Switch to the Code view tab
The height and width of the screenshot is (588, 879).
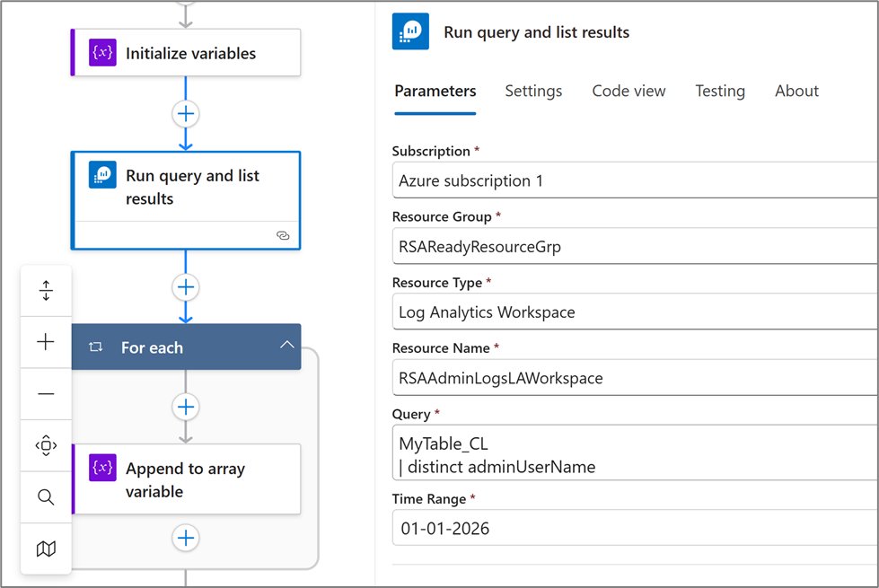(628, 91)
